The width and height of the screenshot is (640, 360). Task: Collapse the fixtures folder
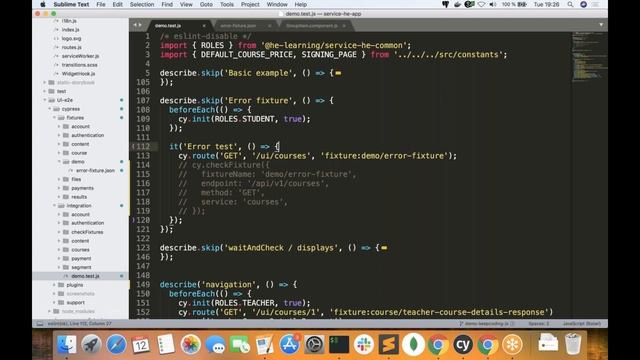click(x=54, y=118)
